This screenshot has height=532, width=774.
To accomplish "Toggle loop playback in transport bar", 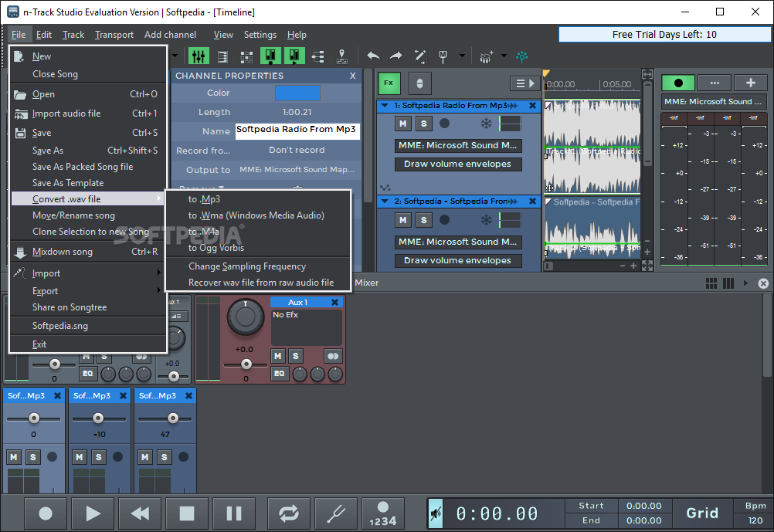I will (x=289, y=513).
